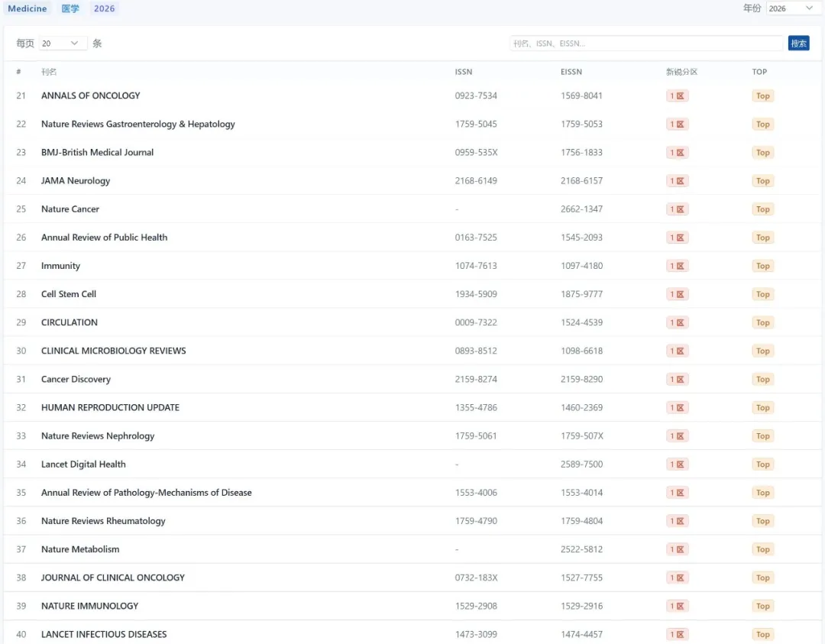The width and height of the screenshot is (825, 644).
Task: Click the Top badge for Immunity
Action: [762, 266]
